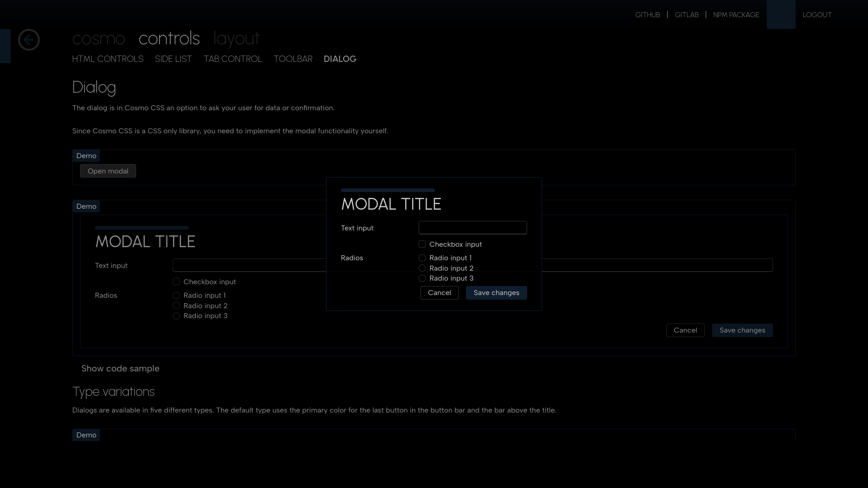Open the TOOLBAR tab
The width and height of the screenshot is (868, 488).
pos(293,59)
